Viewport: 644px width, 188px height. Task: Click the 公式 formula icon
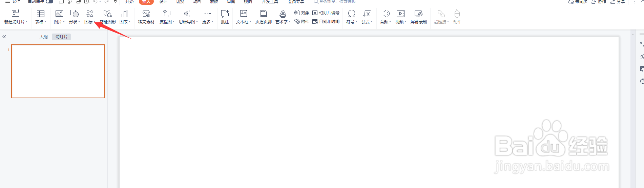click(367, 14)
